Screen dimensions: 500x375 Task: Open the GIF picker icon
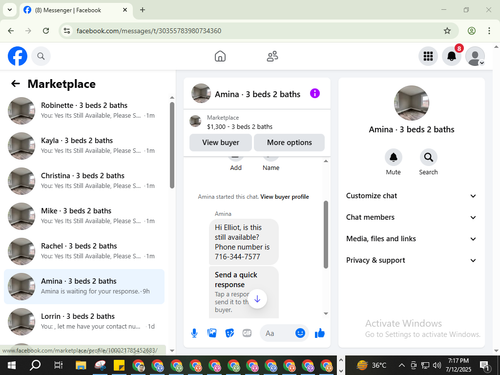(x=247, y=333)
